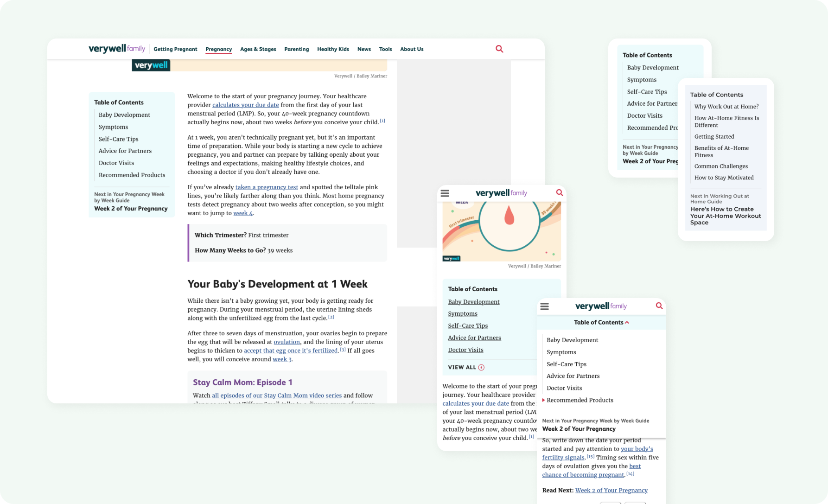Screen dimensions: 828x504
Task: Open Week 2 of Your Pregnancy in expanded mobile contents
Action: pyautogui.click(x=579, y=429)
